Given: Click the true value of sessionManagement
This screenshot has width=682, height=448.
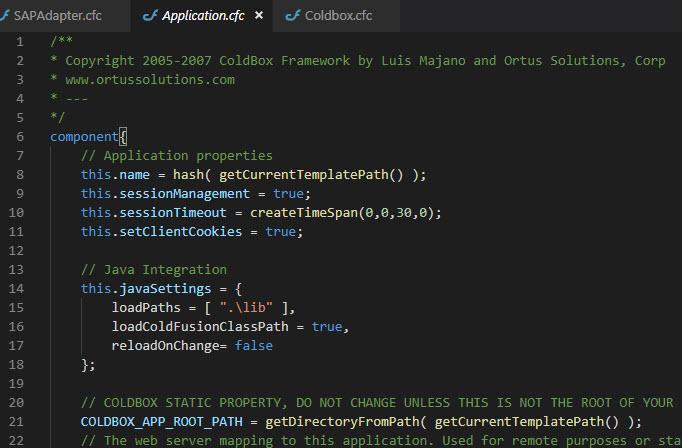Looking at the screenshot, I should pyautogui.click(x=290, y=193).
